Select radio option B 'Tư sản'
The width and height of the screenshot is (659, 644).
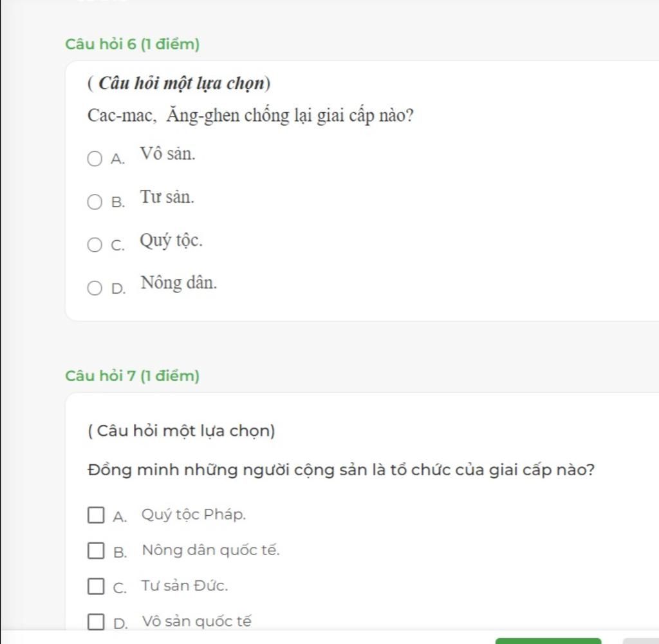pos(95,202)
